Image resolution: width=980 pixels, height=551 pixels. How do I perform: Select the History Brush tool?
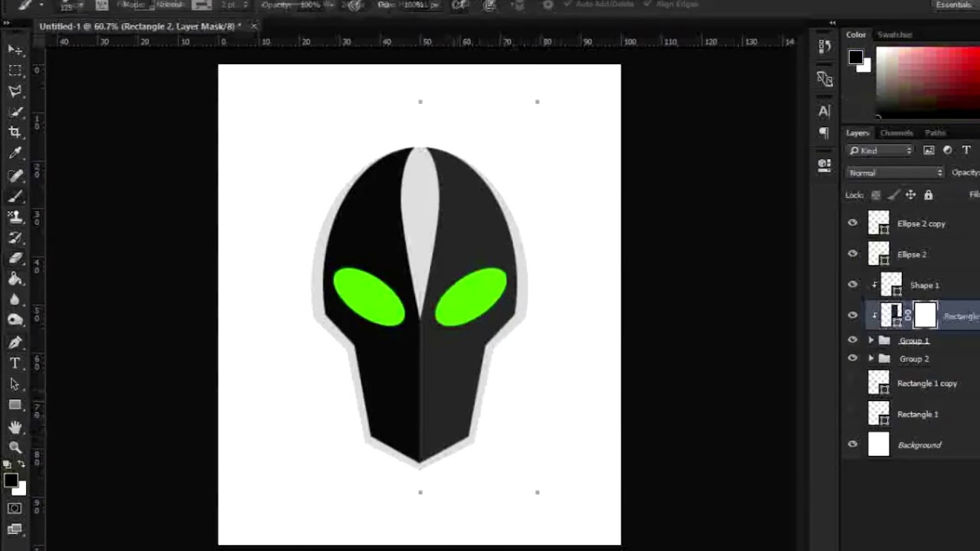coord(15,237)
